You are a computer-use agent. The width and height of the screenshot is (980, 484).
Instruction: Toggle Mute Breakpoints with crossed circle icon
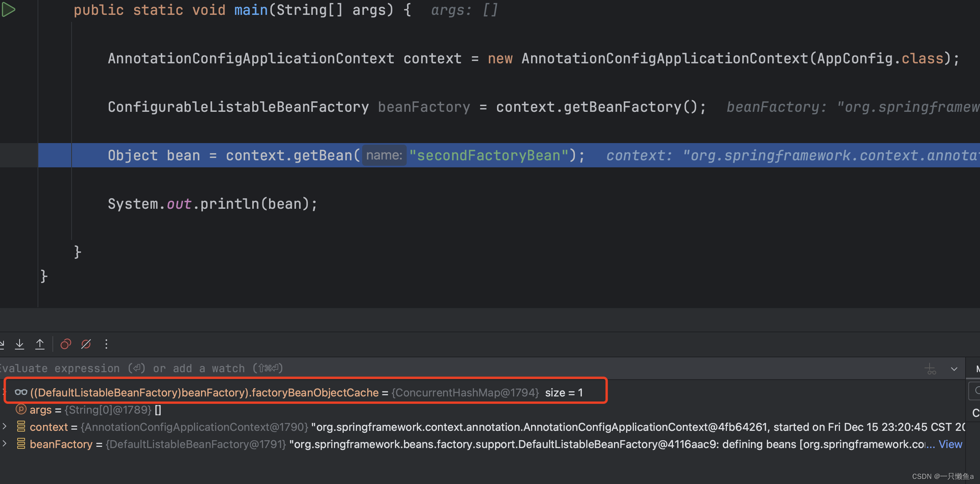point(86,344)
